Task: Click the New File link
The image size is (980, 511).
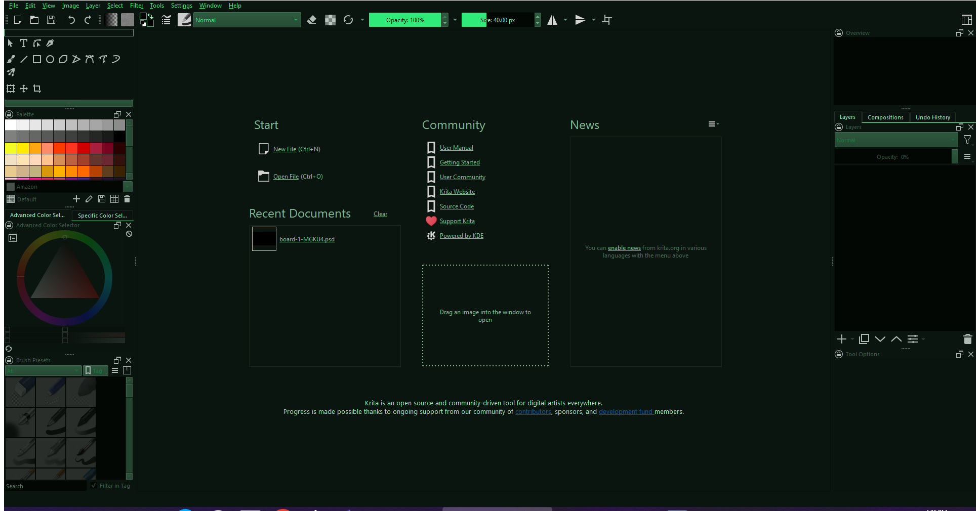Action: tap(284, 149)
